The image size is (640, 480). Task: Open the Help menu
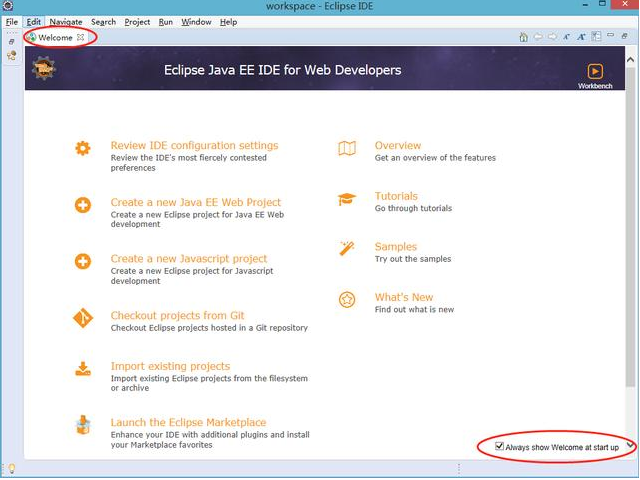click(228, 22)
